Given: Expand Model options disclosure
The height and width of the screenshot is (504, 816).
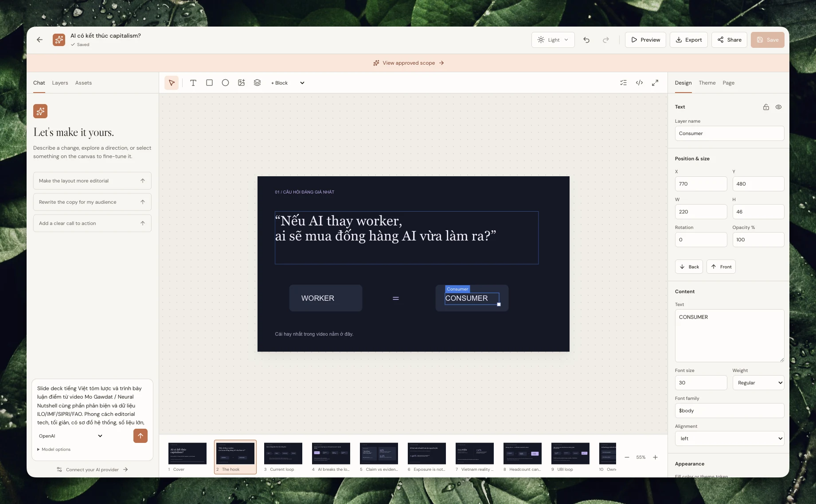Looking at the screenshot, I should (x=54, y=449).
